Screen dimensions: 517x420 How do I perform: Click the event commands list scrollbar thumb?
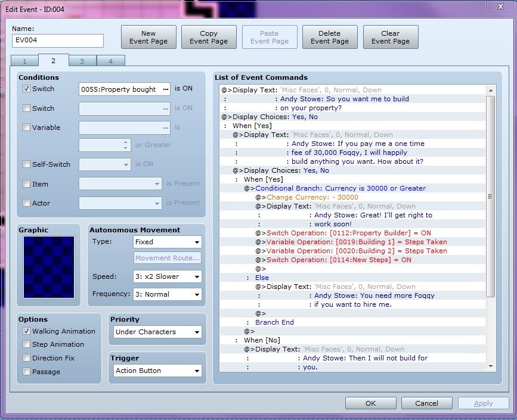point(491,197)
